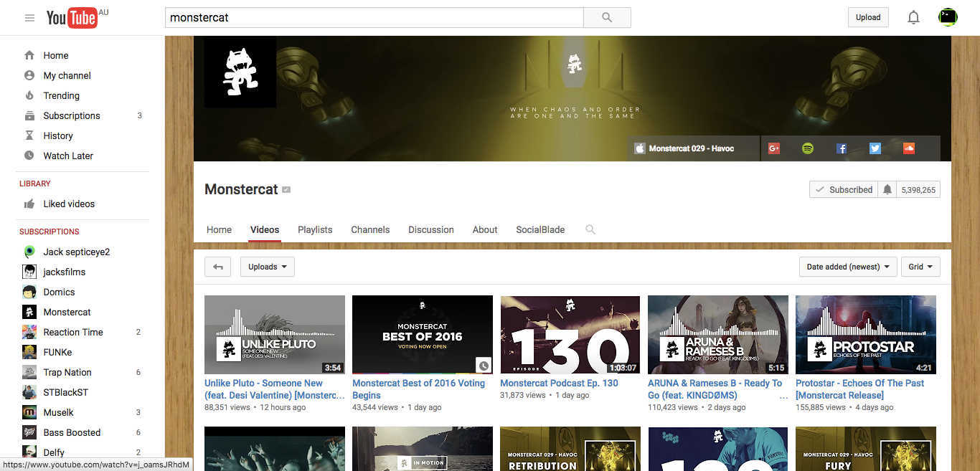
Task: Open the SocialBlade tab
Action: pos(540,229)
